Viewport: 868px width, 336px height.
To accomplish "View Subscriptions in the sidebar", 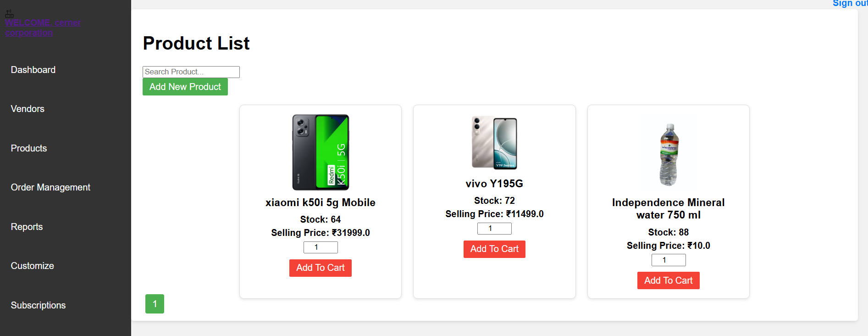I will [38, 305].
